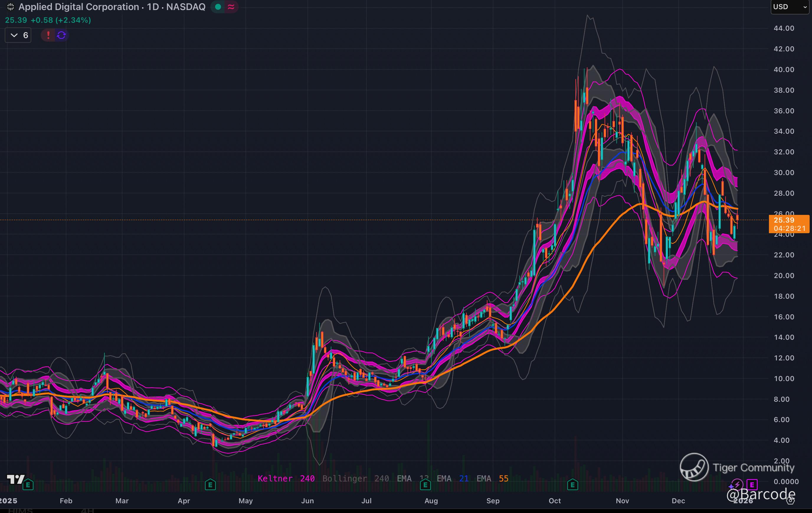Click the green market open status dot
This screenshot has height=513, width=812.
pyautogui.click(x=218, y=7)
